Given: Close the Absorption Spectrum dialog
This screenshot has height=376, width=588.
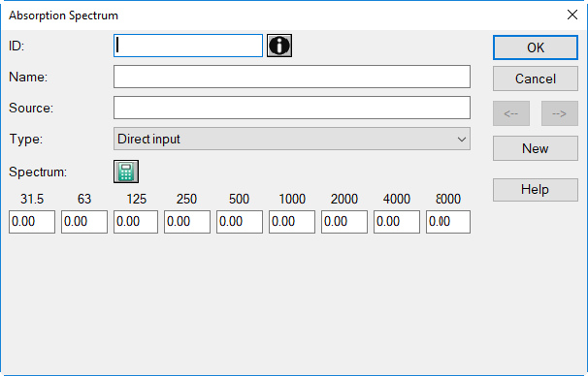Looking at the screenshot, I should point(572,15).
